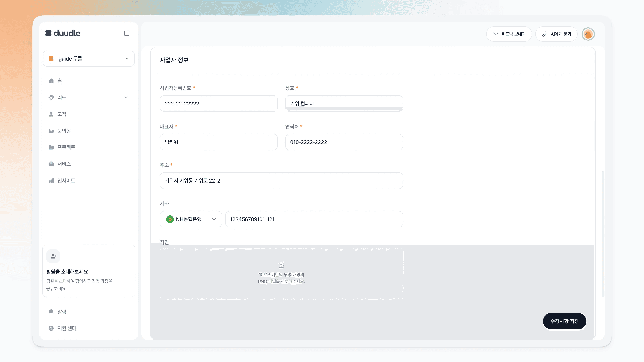Image resolution: width=644 pixels, height=362 pixels.
Task: Open the NH농협은행 bank dropdown
Action: click(x=191, y=219)
